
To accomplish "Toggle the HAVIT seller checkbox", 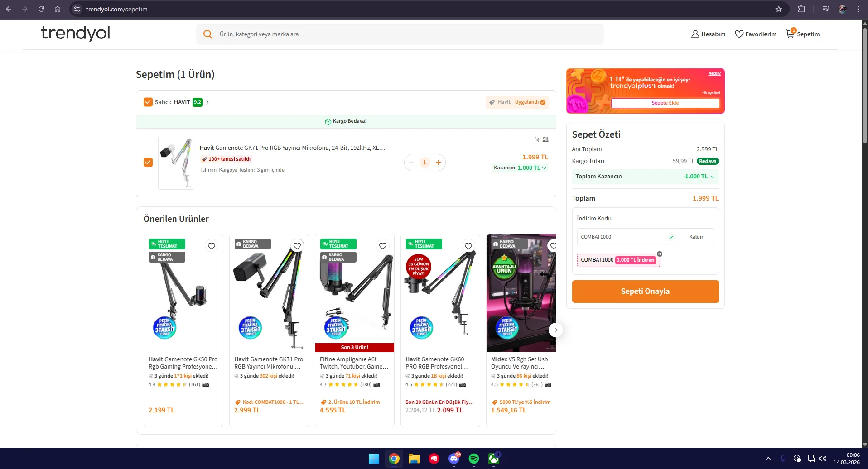I will (x=148, y=102).
